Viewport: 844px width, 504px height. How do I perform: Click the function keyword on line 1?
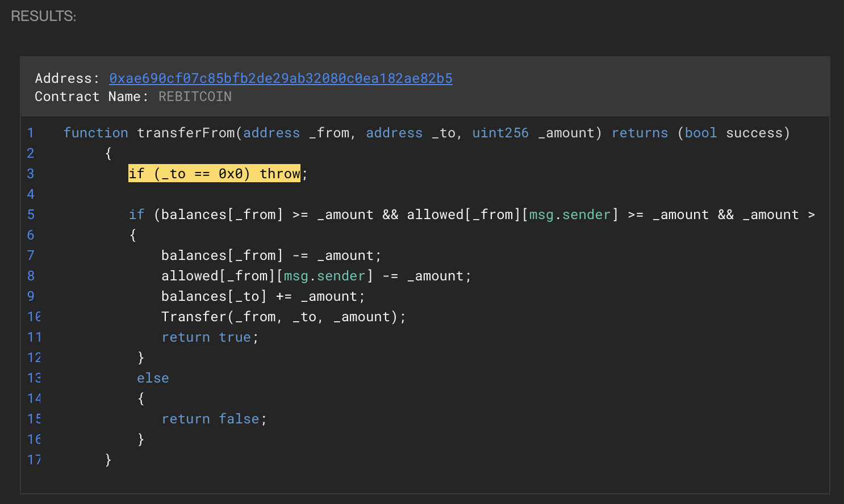pos(95,133)
